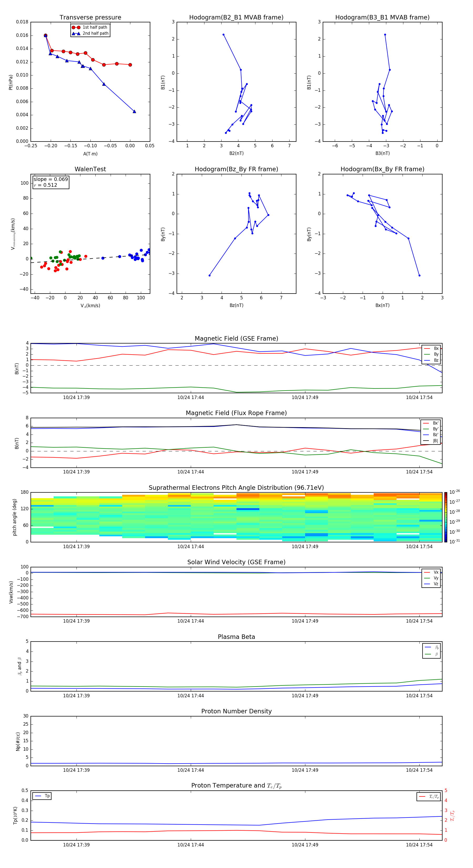Click the "pitch angle (deg)" axis label

(x=14, y=517)
